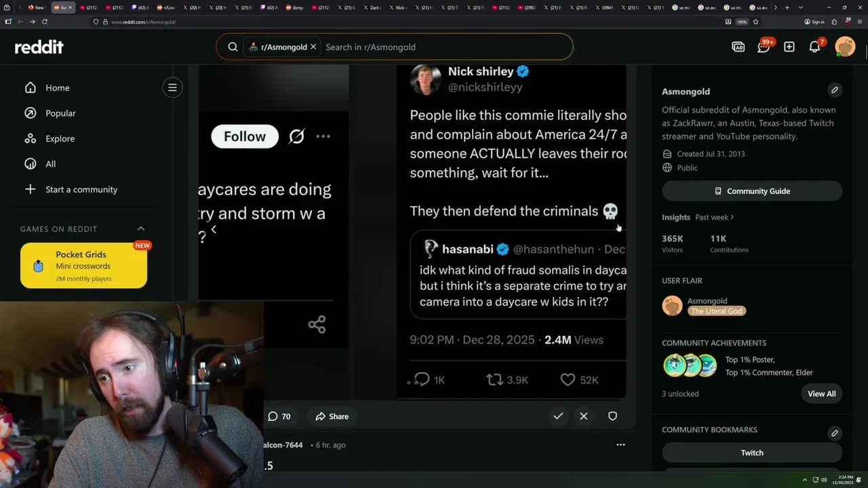
Task: Open the 70 comments button
Action: pos(279,416)
